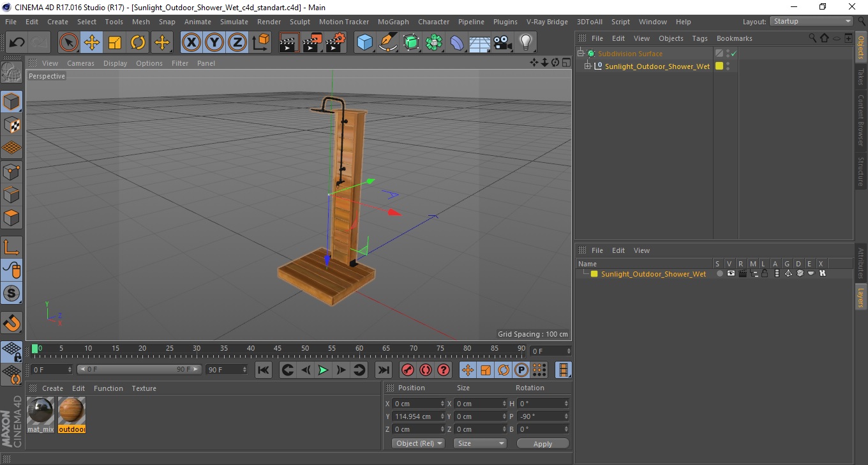Expand the Sunlight_Outdoor_Shower_Wet object tree
Screen dimensions: 868x465
pyautogui.click(x=588, y=66)
